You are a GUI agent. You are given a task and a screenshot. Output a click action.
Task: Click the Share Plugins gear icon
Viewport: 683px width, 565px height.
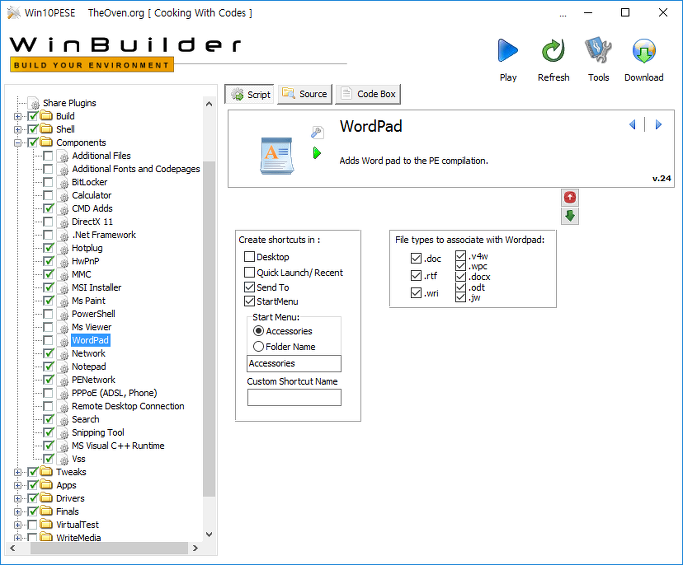(34, 103)
